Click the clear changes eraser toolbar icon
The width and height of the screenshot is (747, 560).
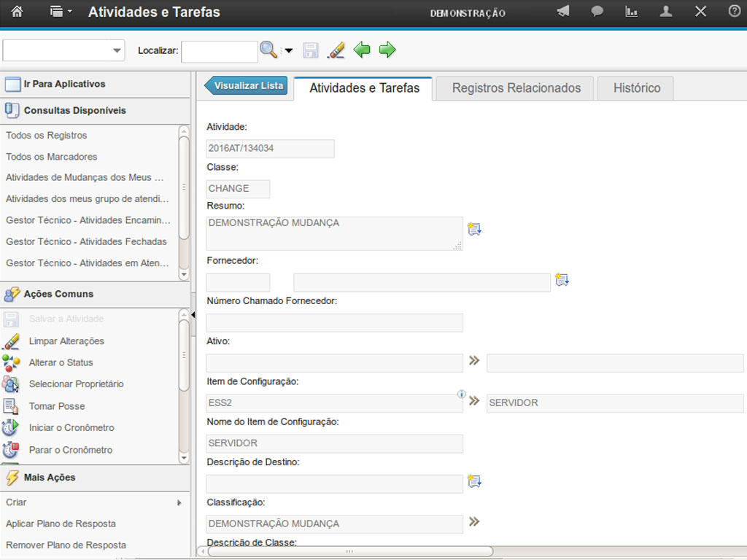pos(336,50)
